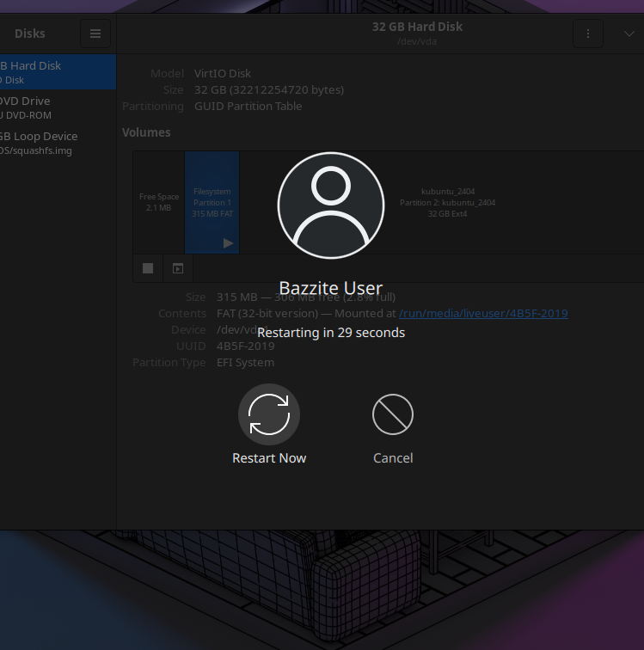
Task: Click the unmount (stop) partition button
Action: click(x=148, y=268)
